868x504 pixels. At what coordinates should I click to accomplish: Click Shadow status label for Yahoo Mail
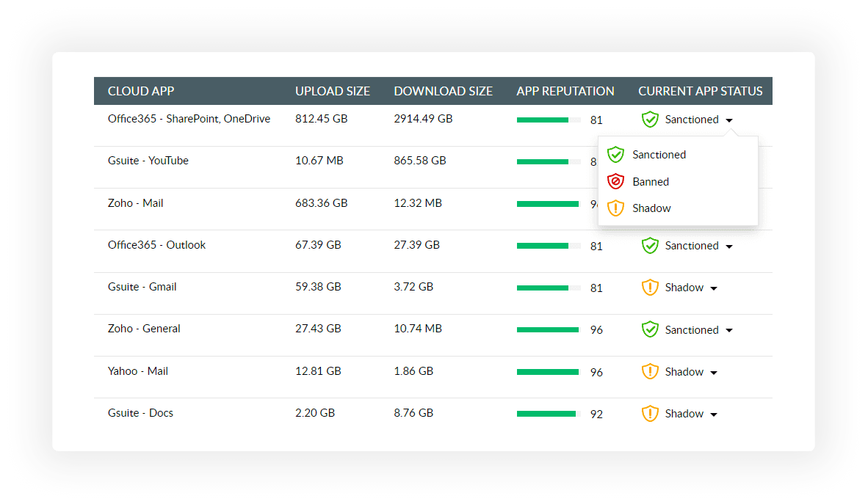tap(684, 373)
